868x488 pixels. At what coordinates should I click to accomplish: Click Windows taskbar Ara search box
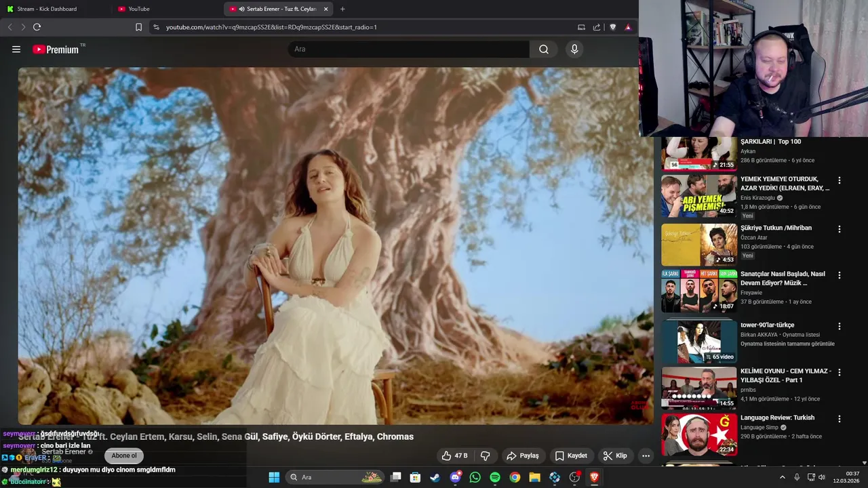[336, 477]
